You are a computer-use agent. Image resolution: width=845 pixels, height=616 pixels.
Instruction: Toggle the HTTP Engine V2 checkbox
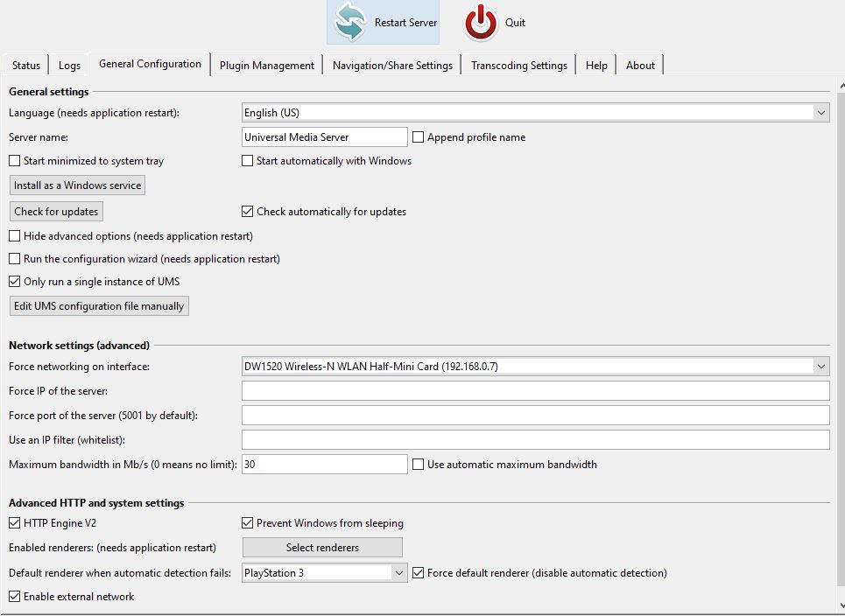(x=15, y=523)
